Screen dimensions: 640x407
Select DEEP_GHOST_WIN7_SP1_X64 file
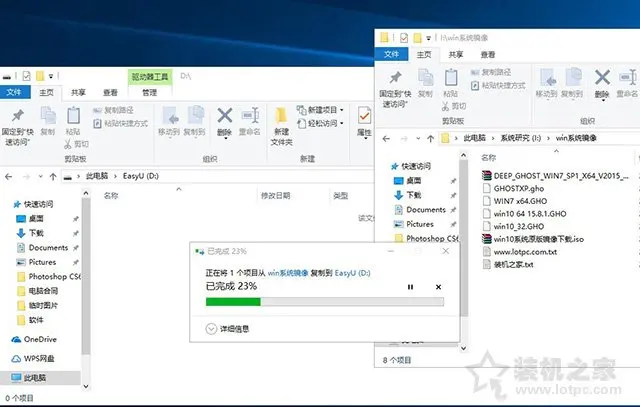555,176
